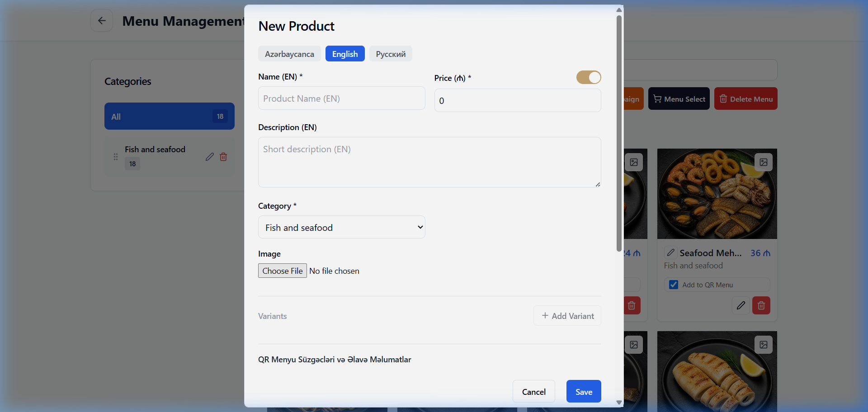Edit the Fish and seafood category
Viewport: 868px width, 412px height.
pyautogui.click(x=209, y=157)
